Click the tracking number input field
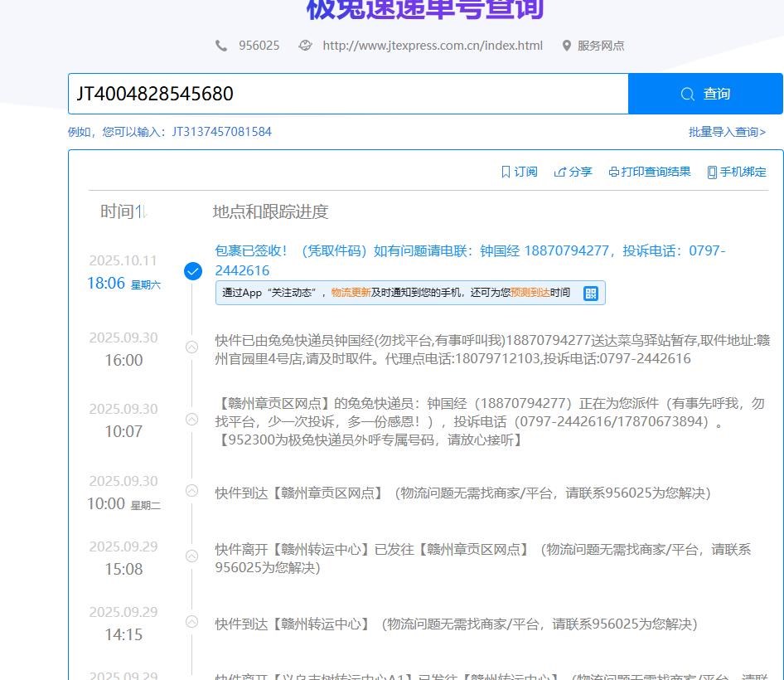 pyautogui.click(x=348, y=94)
